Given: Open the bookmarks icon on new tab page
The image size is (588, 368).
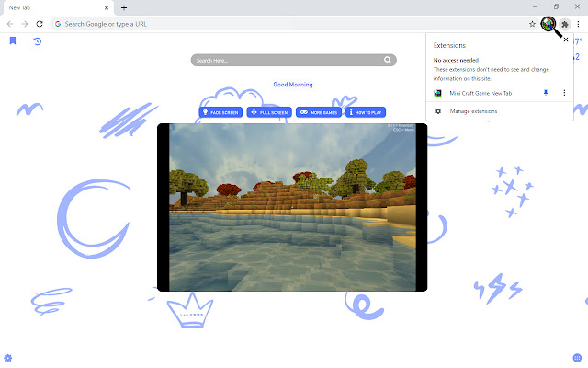Looking at the screenshot, I should [13, 40].
